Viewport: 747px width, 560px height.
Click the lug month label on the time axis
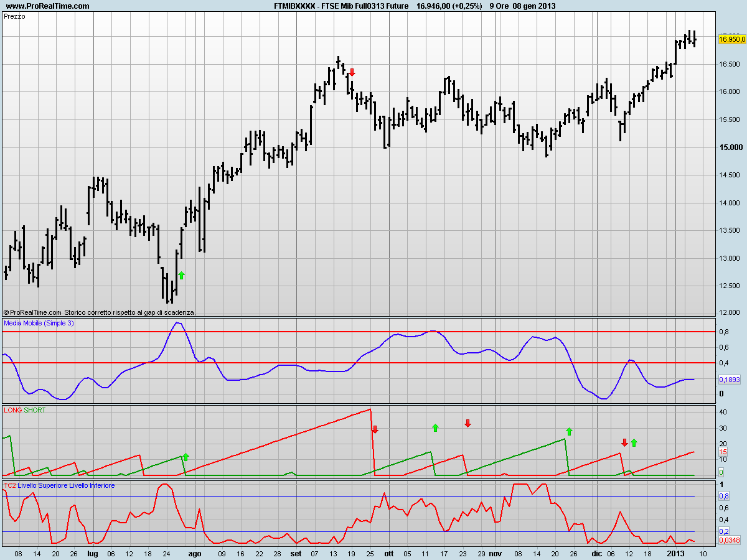(x=93, y=553)
